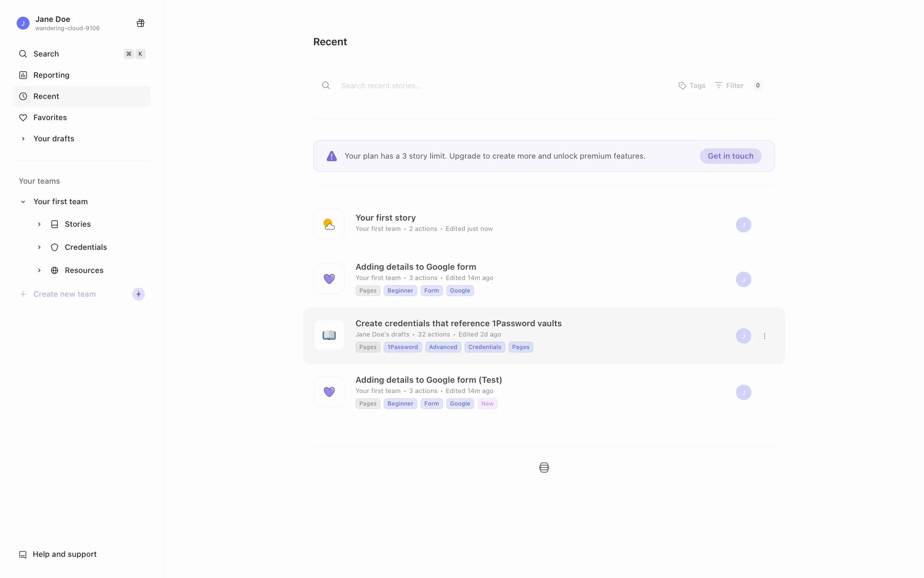Click the sun-cloud icon of Your first story
This screenshot has width=924, height=578.
(x=329, y=224)
